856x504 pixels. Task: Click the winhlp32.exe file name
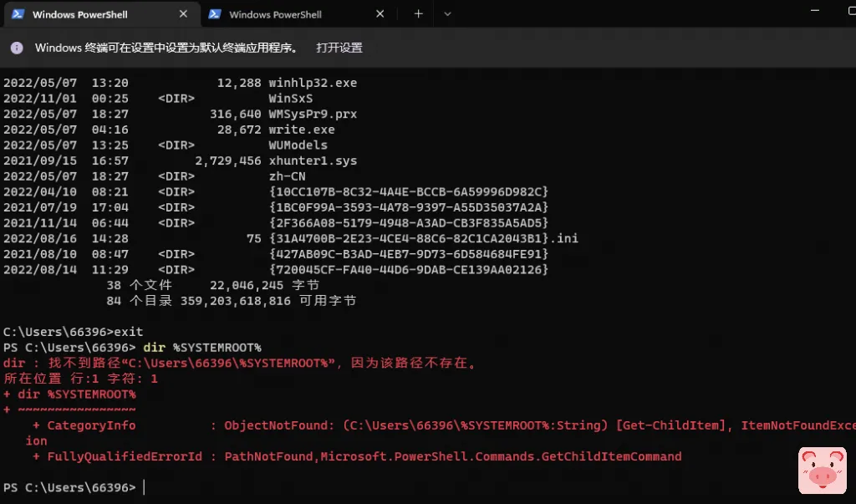point(313,83)
